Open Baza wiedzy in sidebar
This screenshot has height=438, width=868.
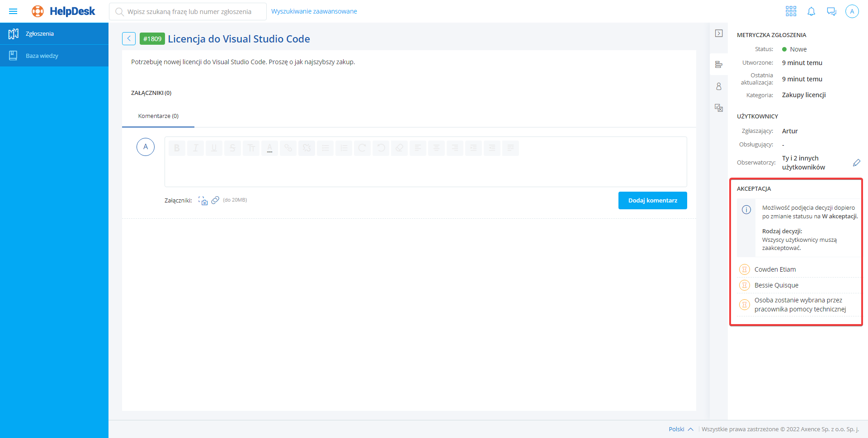point(42,56)
